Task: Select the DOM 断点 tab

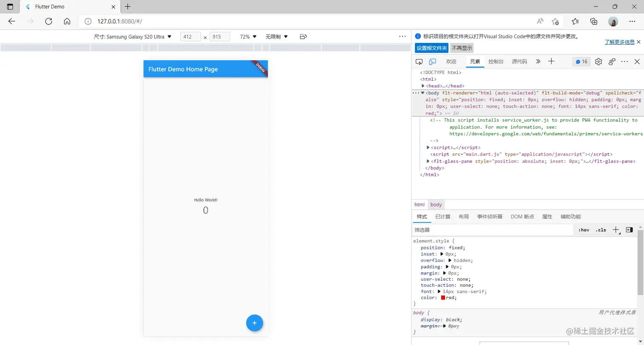Action: [522, 217]
